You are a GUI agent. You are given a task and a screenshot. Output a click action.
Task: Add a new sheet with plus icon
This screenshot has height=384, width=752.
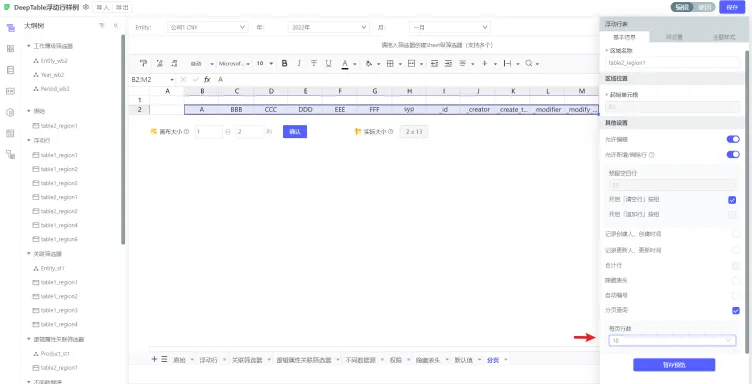click(x=154, y=359)
